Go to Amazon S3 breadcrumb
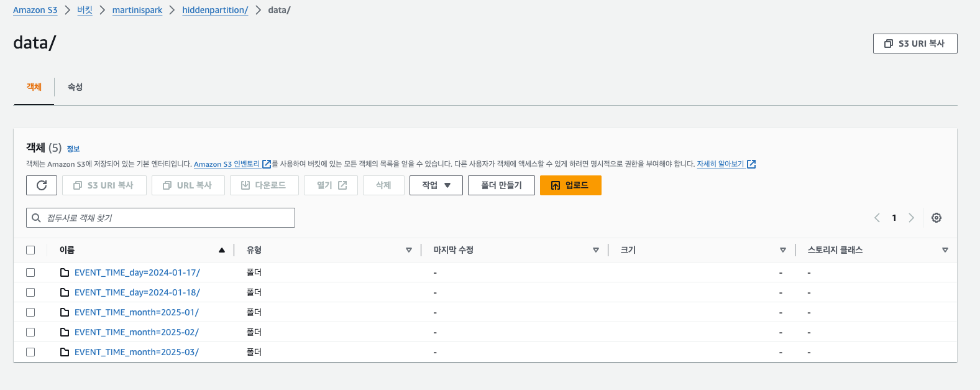This screenshot has width=980, height=390. pyautogui.click(x=35, y=10)
